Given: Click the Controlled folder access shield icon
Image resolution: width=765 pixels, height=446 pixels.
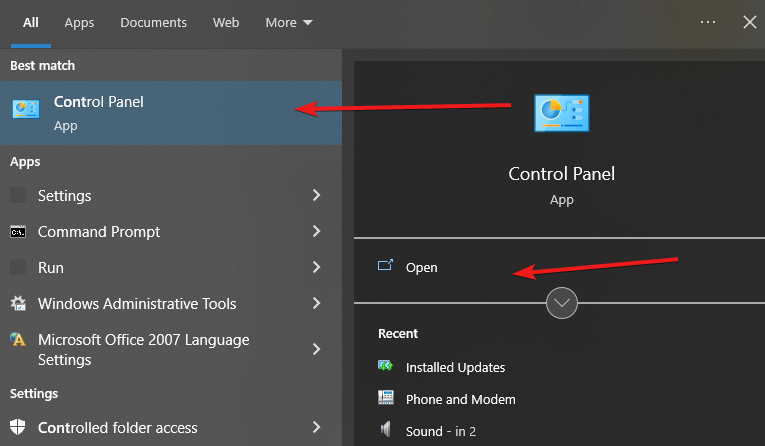Looking at the screenshot, I should 18,428.
